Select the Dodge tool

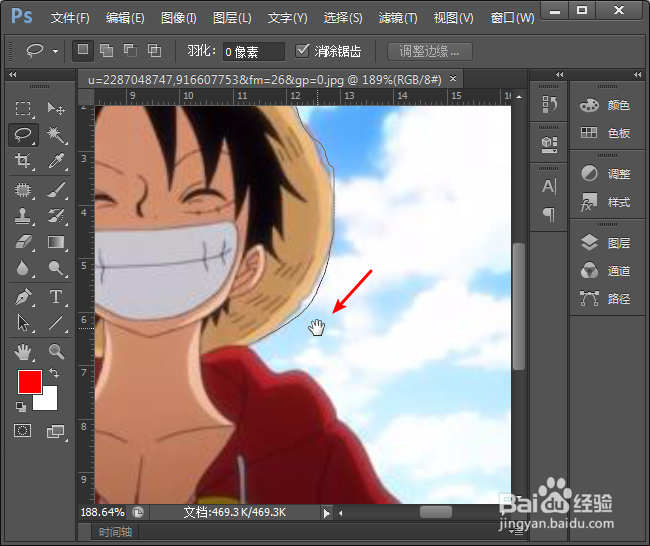(56, 268)
